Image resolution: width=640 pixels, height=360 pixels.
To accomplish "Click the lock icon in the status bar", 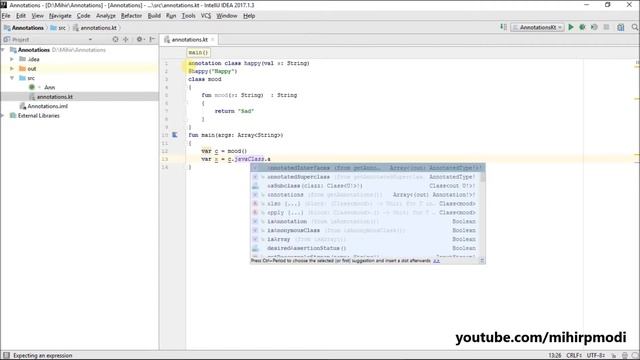I will tap(614, 356).
